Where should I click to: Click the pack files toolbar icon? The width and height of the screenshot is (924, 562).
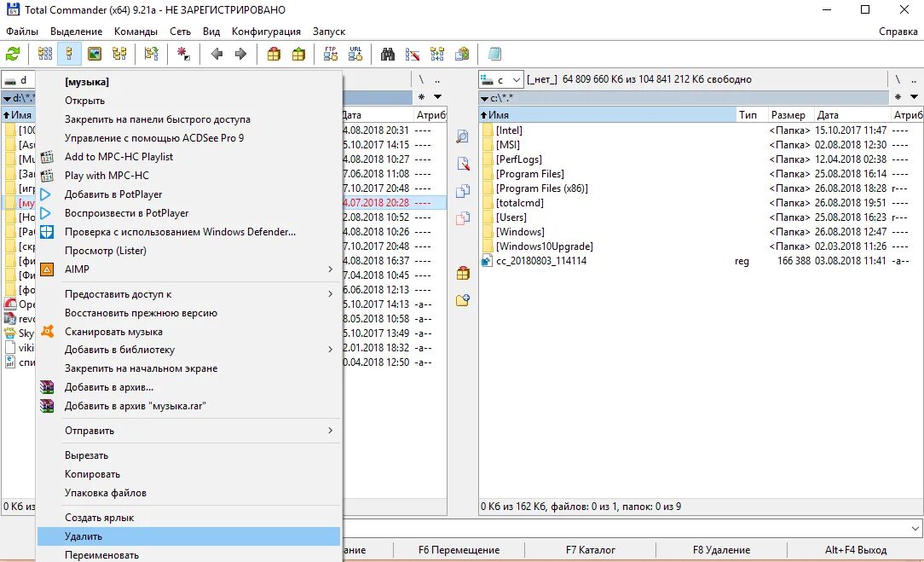[x=274, y=55]
